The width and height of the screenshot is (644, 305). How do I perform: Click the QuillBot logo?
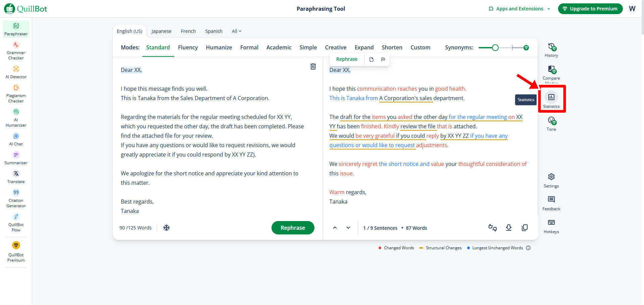(26, 9)
